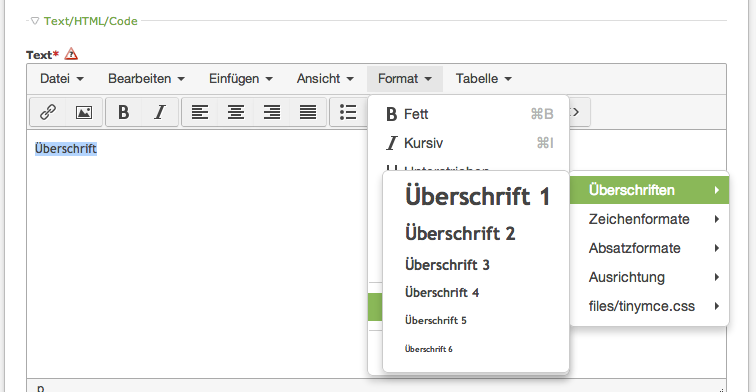Expand the Absatzformate submenu

pos(649,248)
